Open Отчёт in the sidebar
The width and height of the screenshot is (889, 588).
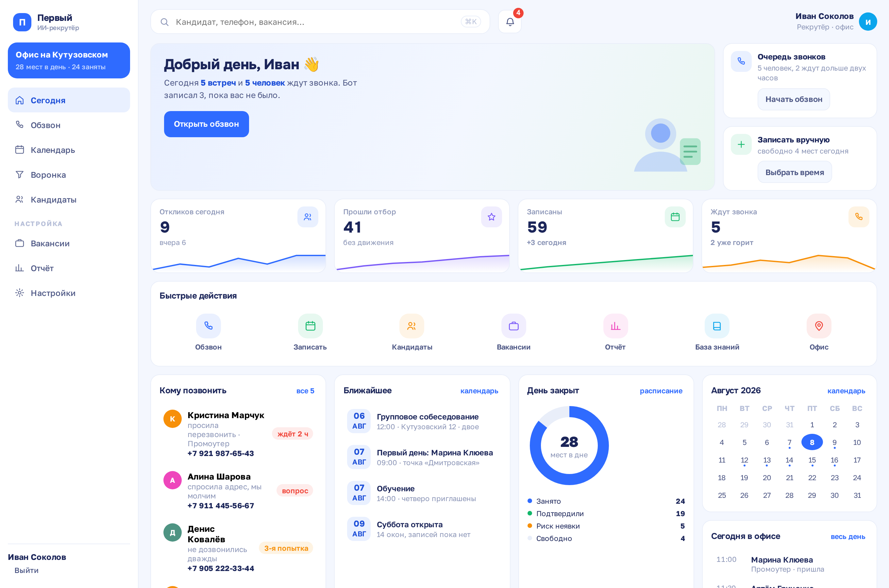pyautogui.click(x=69, y=268)
